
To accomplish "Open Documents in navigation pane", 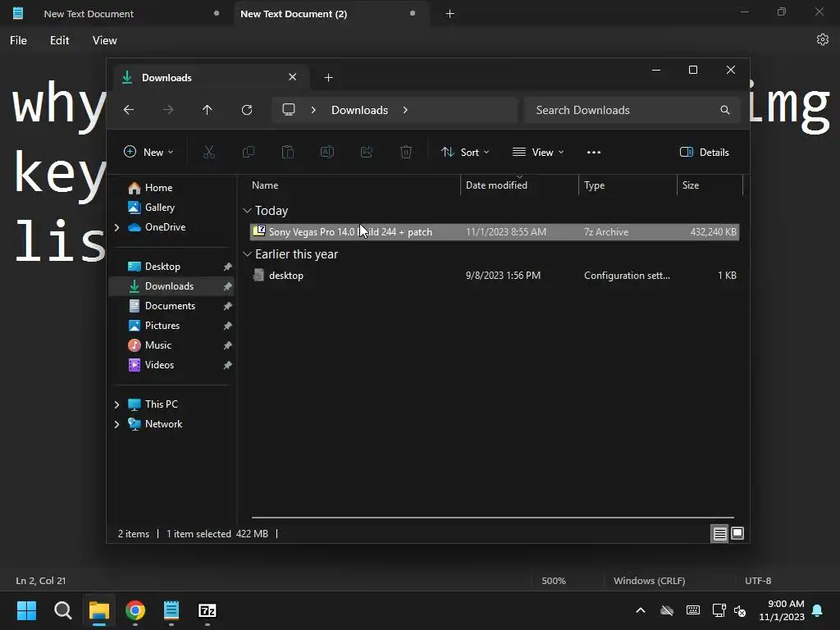I will click(170, 306).
